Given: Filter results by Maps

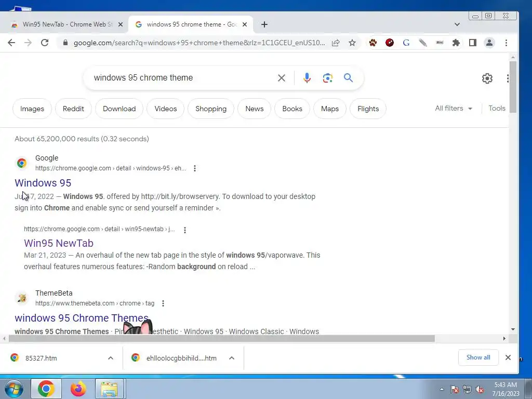Looking at the screenshot, I should [330, 109].
